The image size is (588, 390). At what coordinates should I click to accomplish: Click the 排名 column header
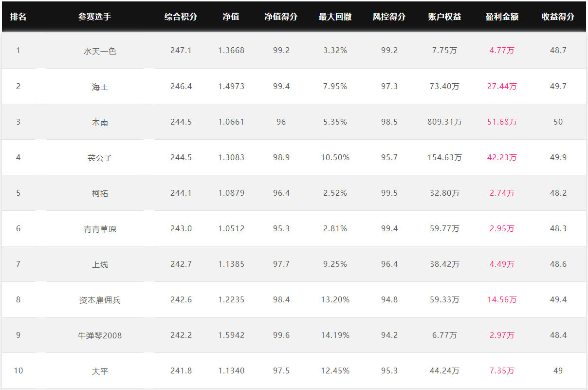pyautogui.click(x=18, y=17)
